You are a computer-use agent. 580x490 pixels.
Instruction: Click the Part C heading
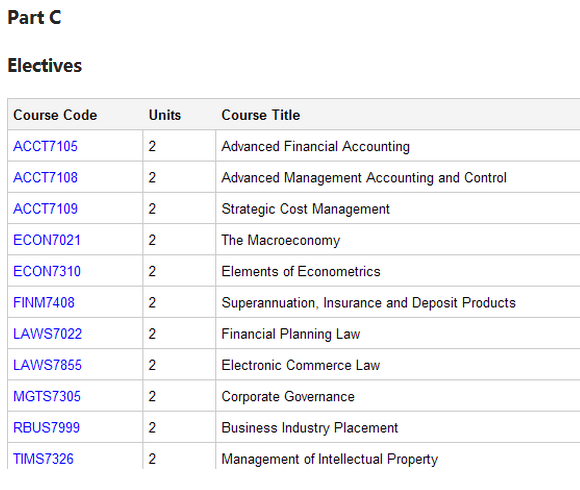[x=34, y=17]
